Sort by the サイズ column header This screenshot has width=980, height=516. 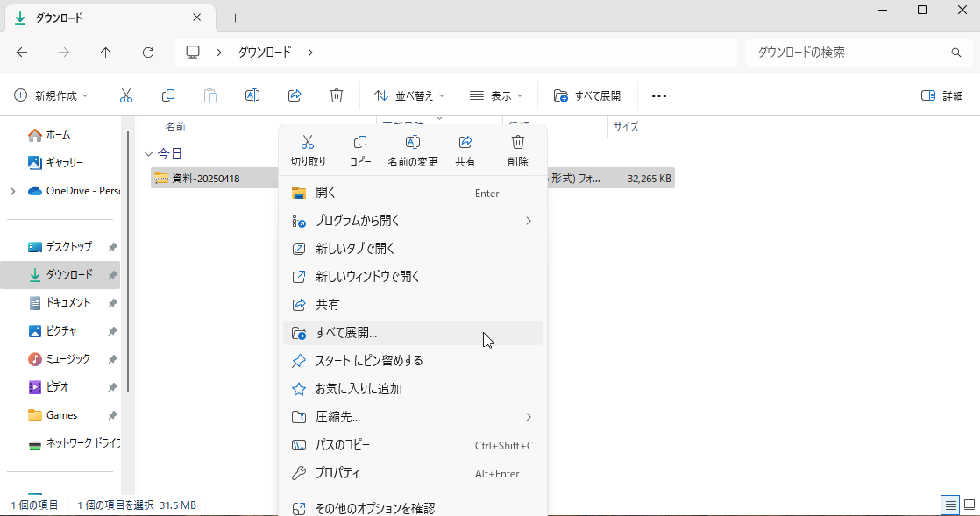626,127
